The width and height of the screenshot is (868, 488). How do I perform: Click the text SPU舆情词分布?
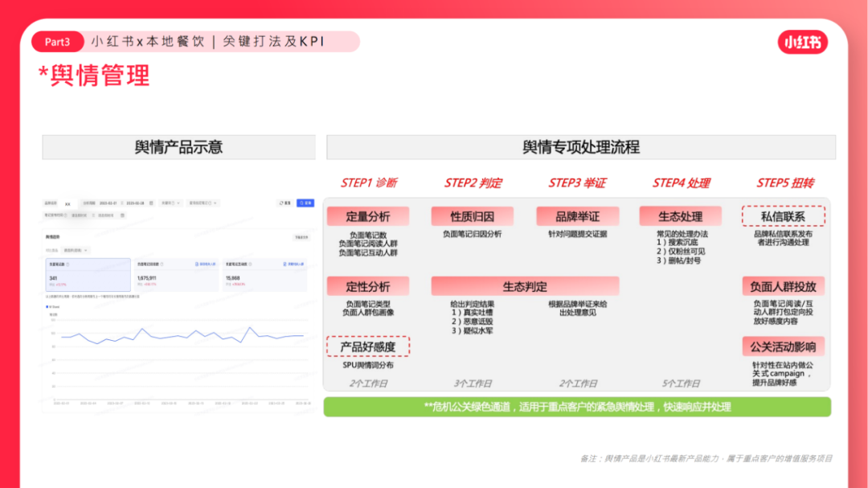point(368,365)
